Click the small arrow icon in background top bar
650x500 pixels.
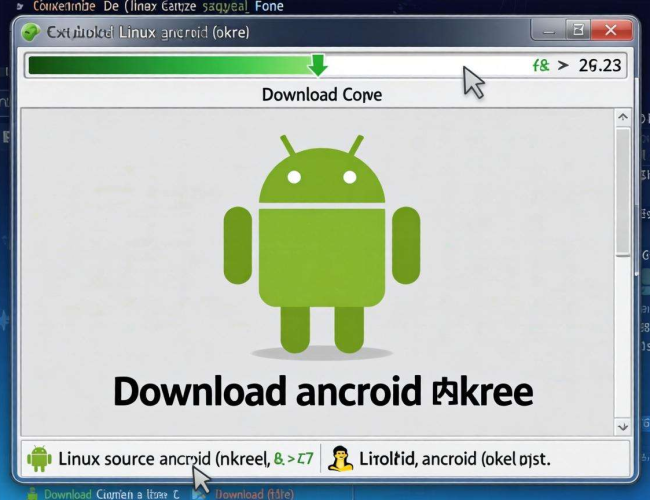point(19,6)
